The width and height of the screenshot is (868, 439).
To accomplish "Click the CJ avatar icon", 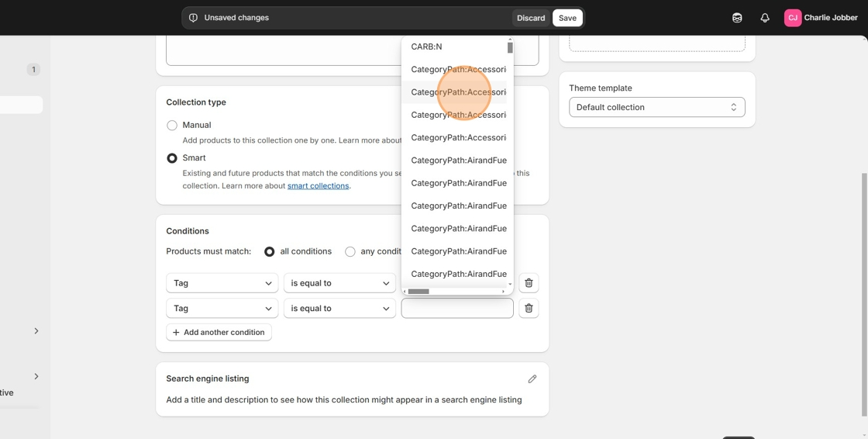I will (x=793, y=18).
